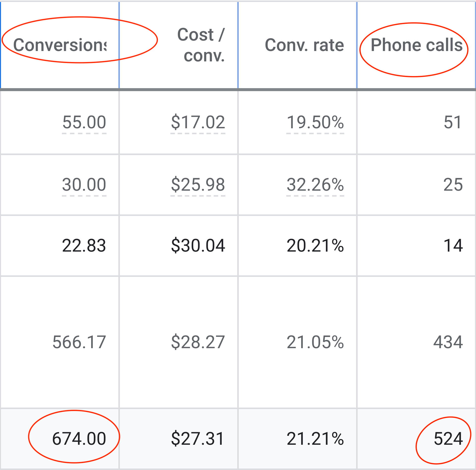This screenshot has width=476, height=470.
Task: Select the 20.21% conversion rate value
Action: 316,246
